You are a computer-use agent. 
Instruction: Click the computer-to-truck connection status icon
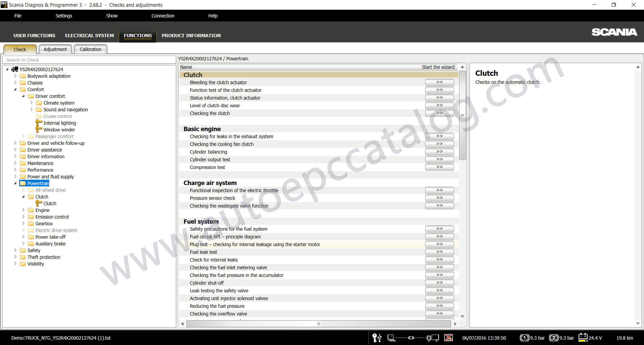coord(413,338)
